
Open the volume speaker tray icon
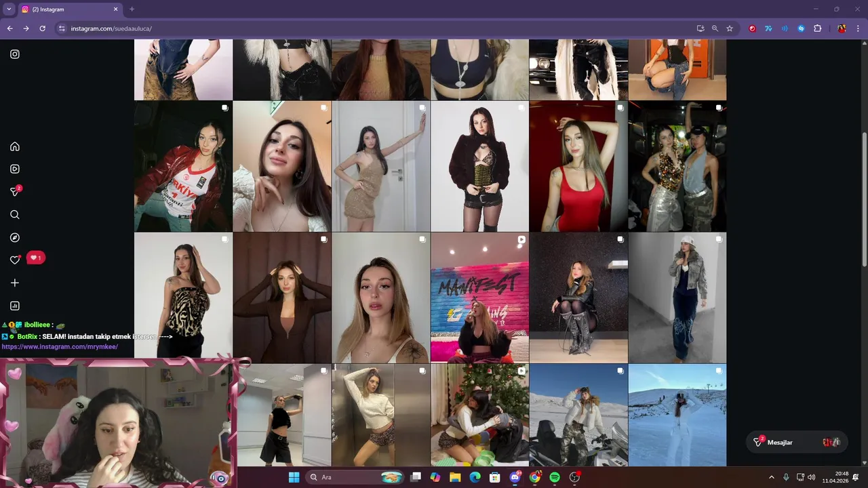coord(812,477)
